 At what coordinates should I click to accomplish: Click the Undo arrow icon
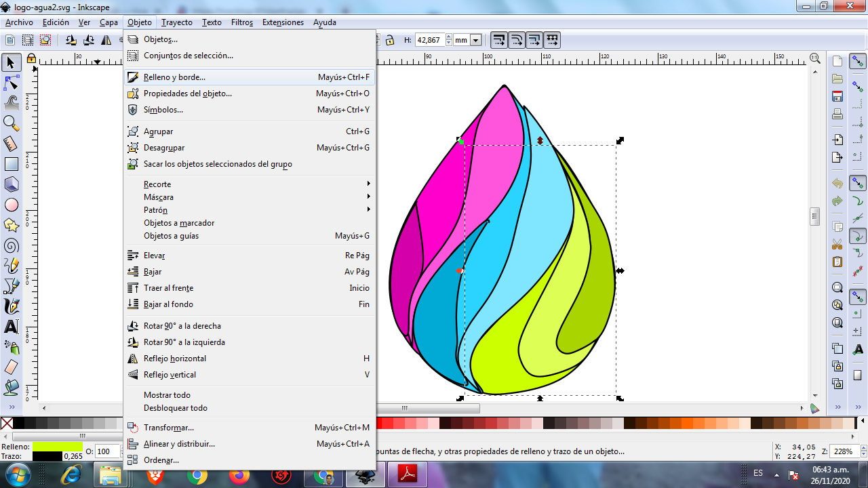coord(837,184)
